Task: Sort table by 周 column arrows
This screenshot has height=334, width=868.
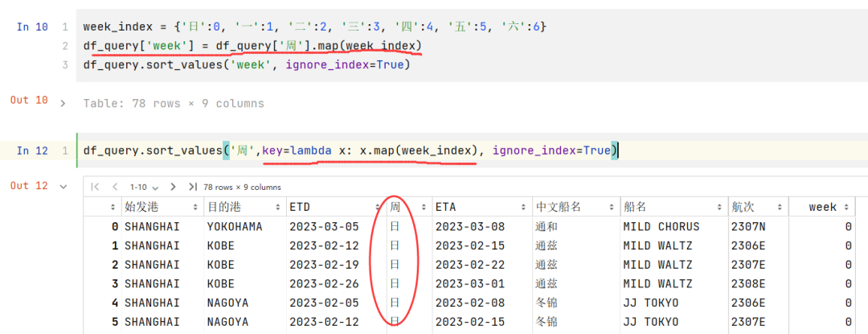Action: [424, 207]
